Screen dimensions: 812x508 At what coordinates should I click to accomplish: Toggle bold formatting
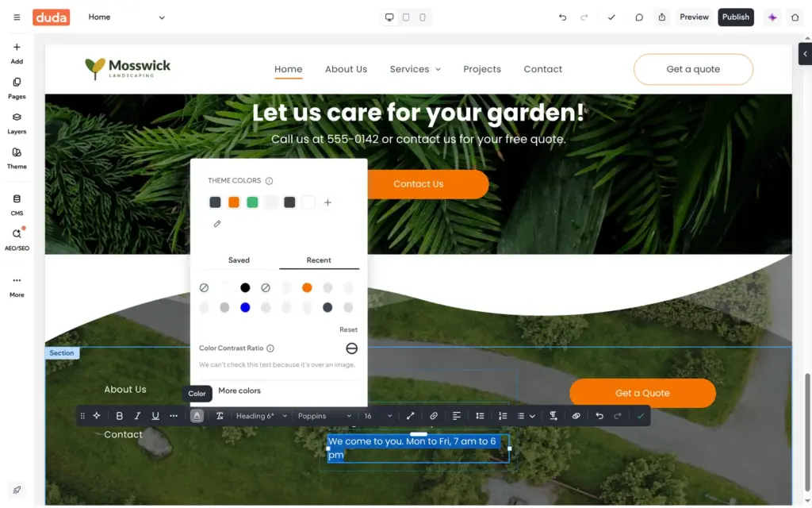coord(119,416)
